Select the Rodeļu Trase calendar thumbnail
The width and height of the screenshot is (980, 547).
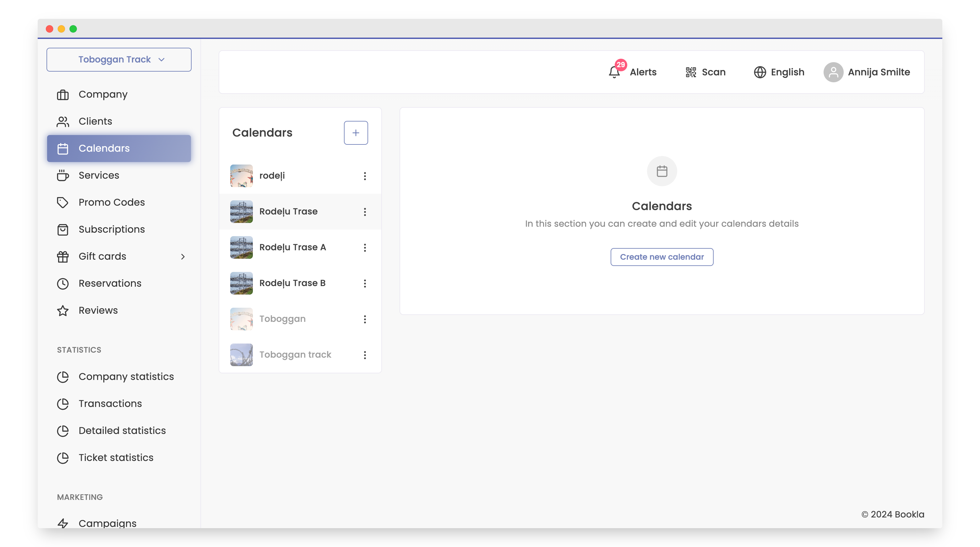242,212
